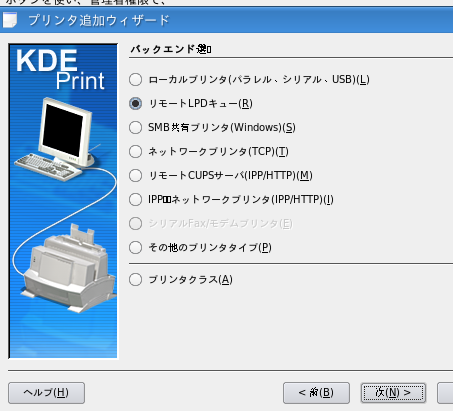The height and width of the screenshot is (411, 453).
Task: Select ローカルプリンタ (パラレル、シリアル、USB) radio option
Action: (135, 80)
